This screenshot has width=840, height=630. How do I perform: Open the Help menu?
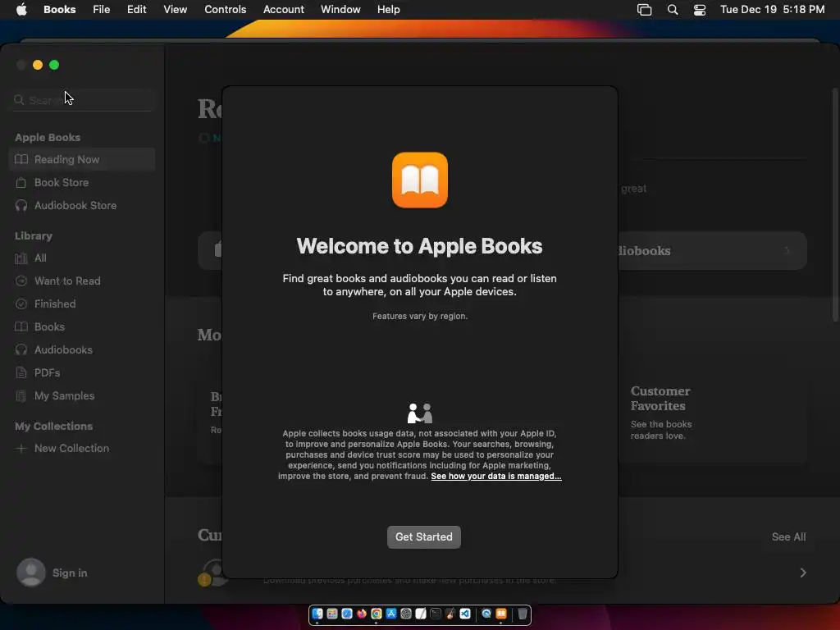point(388,9)
